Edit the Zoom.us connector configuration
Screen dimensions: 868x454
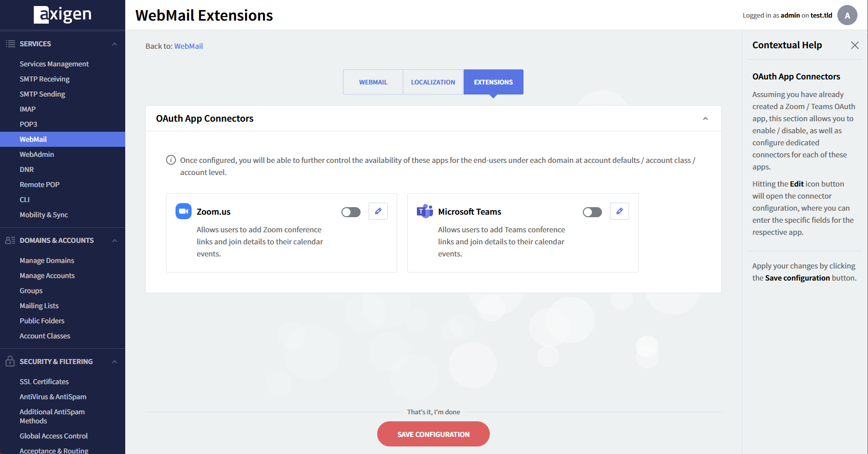378,212
